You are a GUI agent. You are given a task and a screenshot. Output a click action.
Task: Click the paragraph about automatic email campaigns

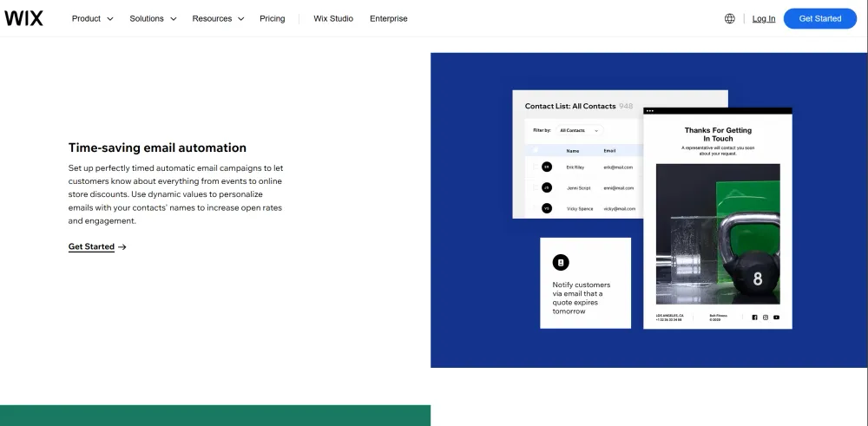pos(175,194)
